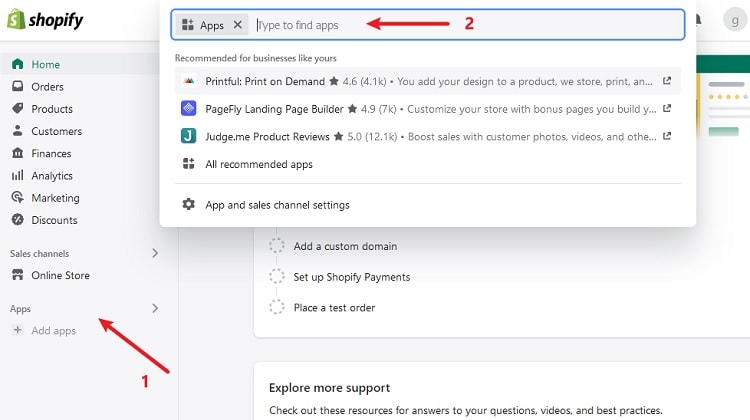
Task: Expand the Apps section chevron
Action: (x=155, y=309)
